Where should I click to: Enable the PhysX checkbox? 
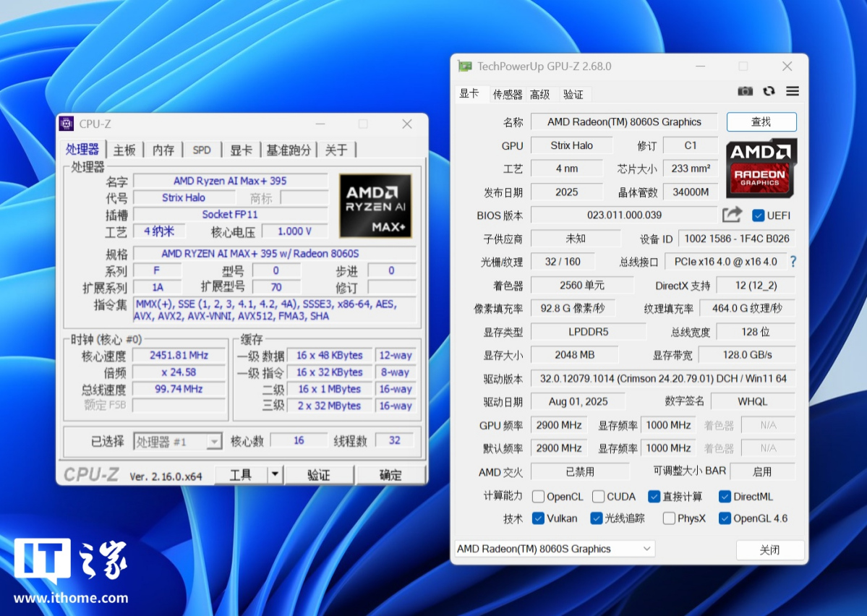pyautogui.click(x=669, y=518)
